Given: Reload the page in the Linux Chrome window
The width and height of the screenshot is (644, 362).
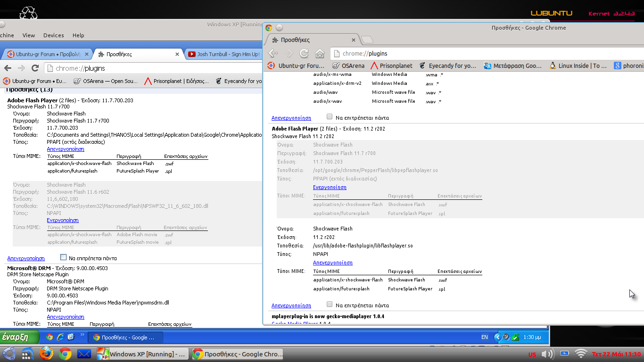Looking at the screenshot, I should (304, 53).
